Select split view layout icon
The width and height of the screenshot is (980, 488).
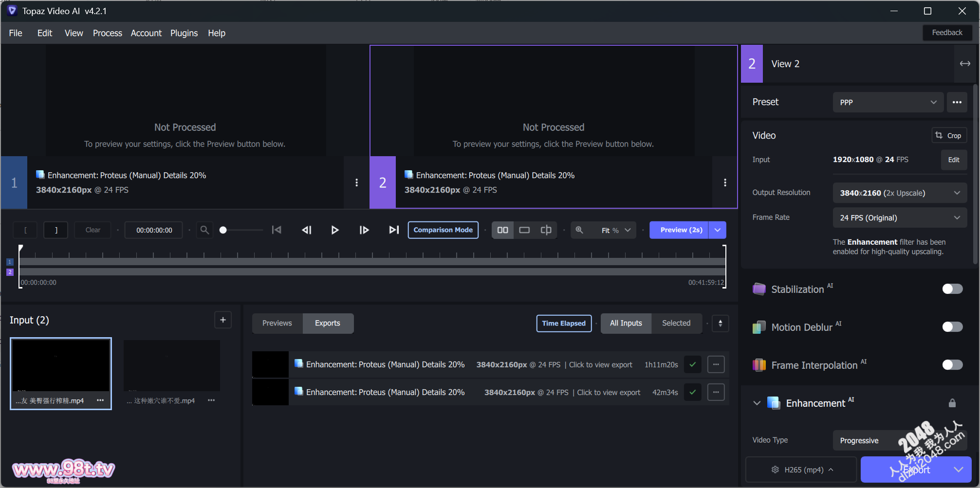coord(546,230)
